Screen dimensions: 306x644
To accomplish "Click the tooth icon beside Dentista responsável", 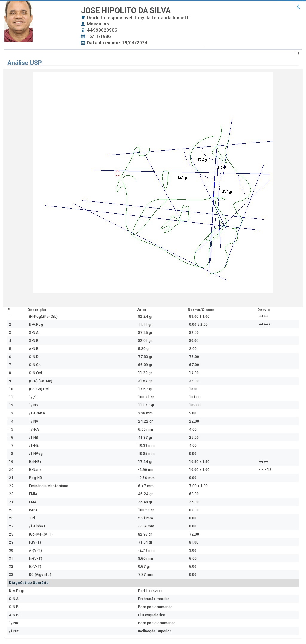I will coord(83,18).
